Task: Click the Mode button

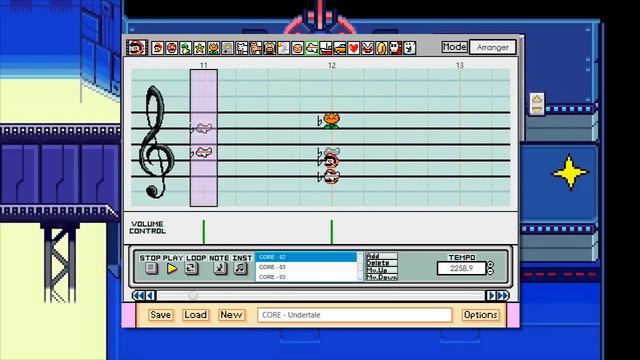Action: pyautogui.click(x=454, y=47)
